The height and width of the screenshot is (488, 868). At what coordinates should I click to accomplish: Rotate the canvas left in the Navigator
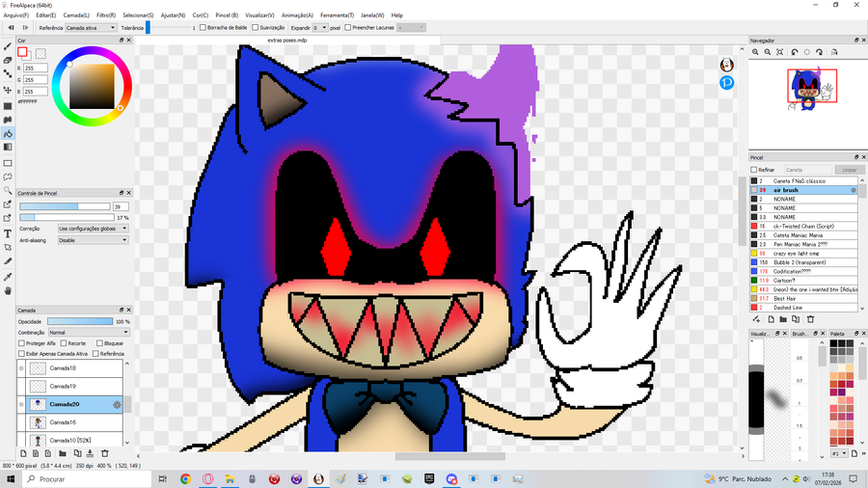pyautogui.click(x=795, y=52)
